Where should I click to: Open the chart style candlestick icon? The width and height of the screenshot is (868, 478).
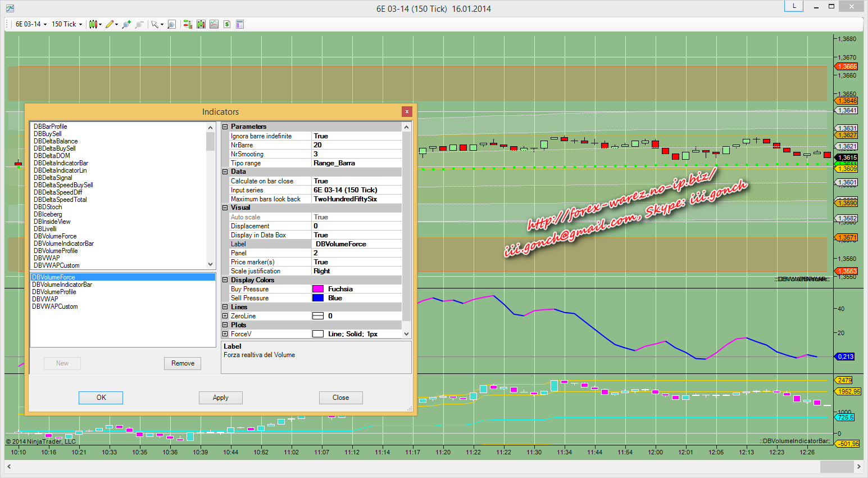coord(93,24)
